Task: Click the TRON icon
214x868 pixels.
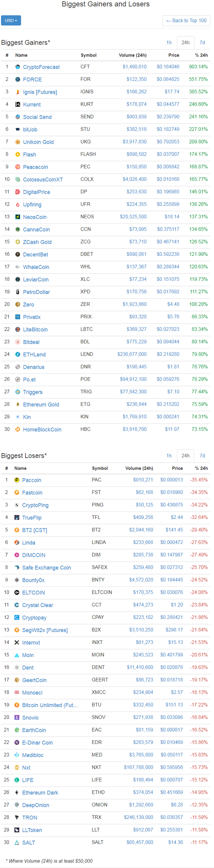Action: point(17,818)
